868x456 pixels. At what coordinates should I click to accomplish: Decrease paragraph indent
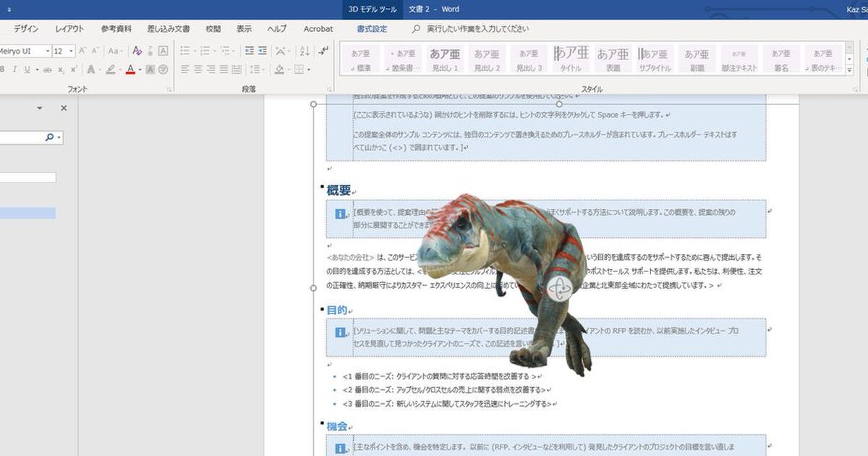click(x=250, y=51)
